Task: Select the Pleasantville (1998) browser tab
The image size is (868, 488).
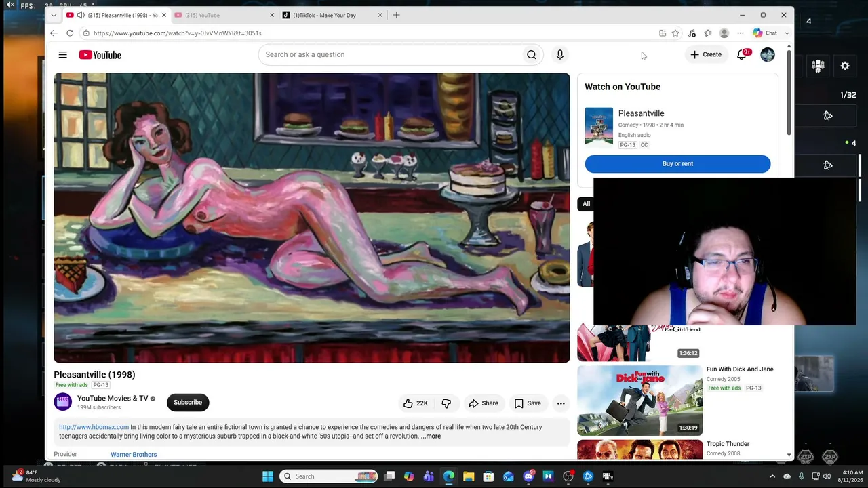Action: click(116, 15)
